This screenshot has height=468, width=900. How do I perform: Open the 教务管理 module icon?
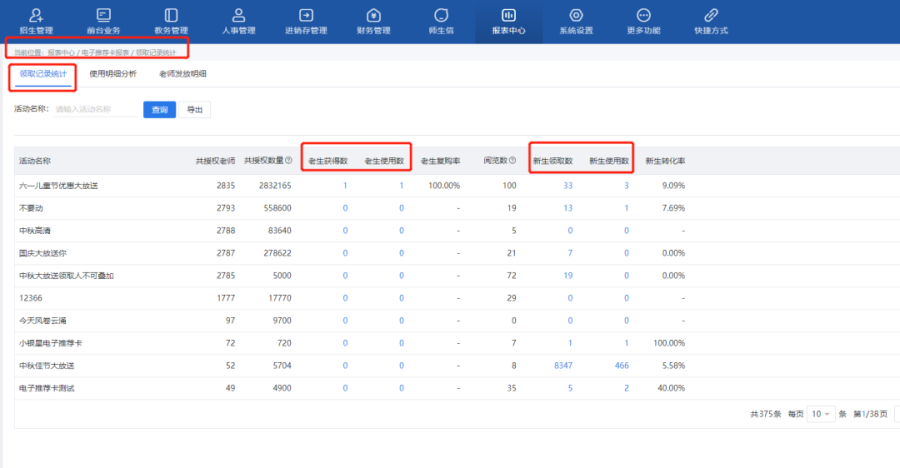coord(171,15)
